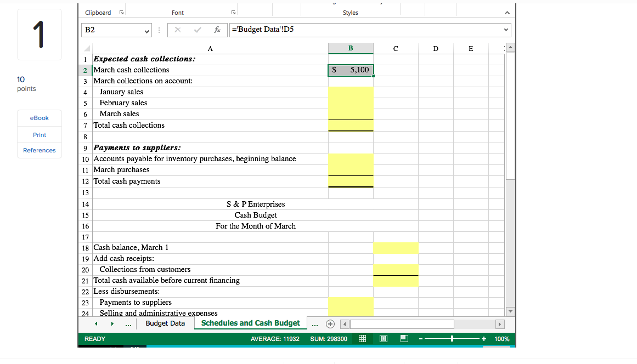Click the Select All corner triangle
Screen dimensions: 637x364
87,48
